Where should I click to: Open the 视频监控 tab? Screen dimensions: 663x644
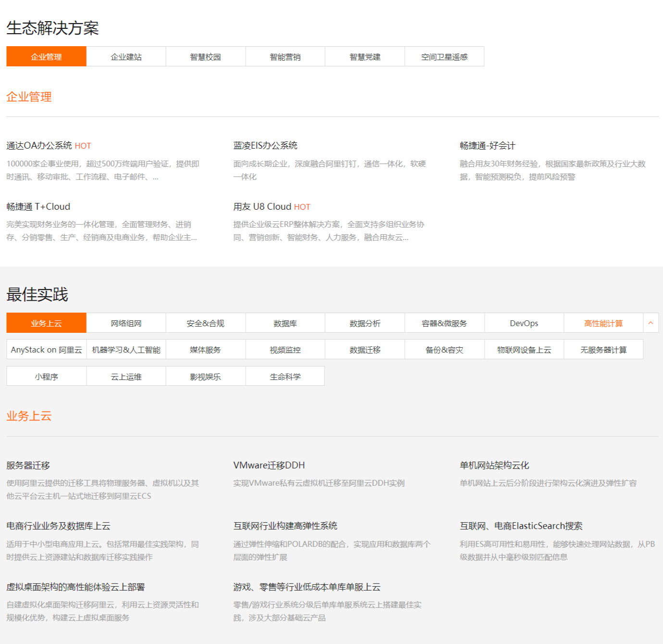(x=285, y=350)
